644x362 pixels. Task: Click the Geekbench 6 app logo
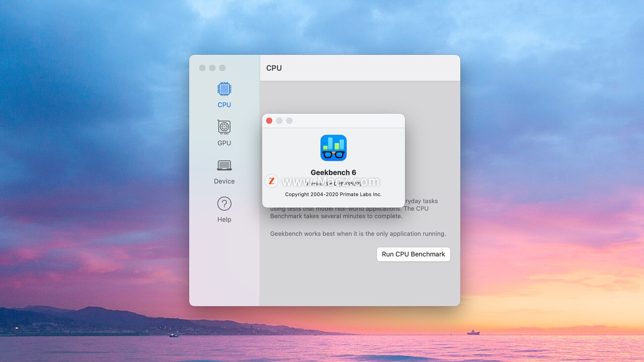pos(333,148)
